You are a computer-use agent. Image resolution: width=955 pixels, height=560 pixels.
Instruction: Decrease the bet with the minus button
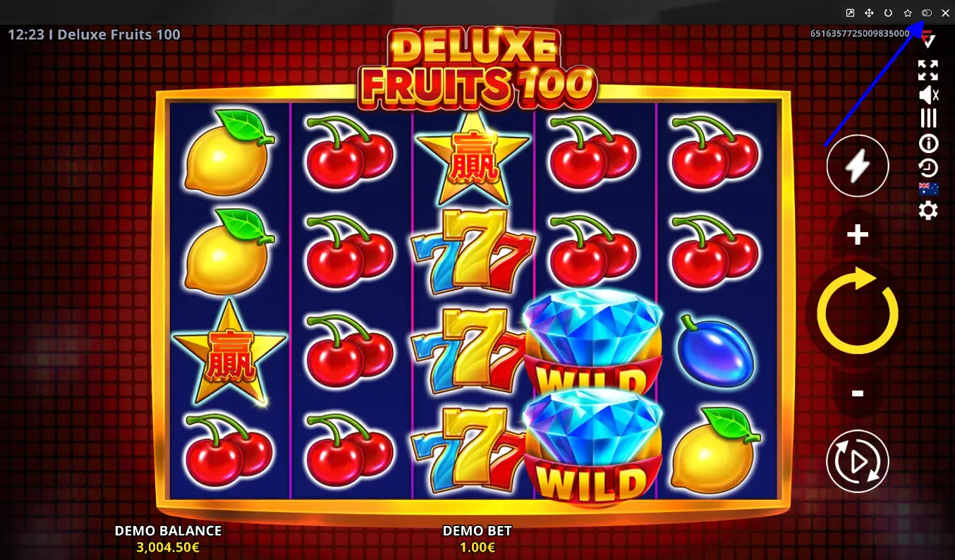coord(857,393)
